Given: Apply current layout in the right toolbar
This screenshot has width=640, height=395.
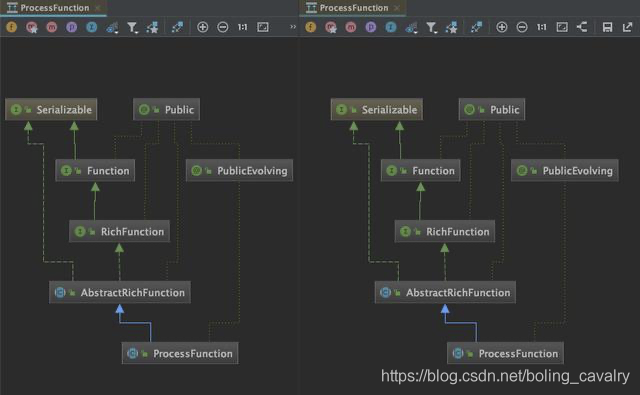Looking at the screenshot, I should [582, 27].
